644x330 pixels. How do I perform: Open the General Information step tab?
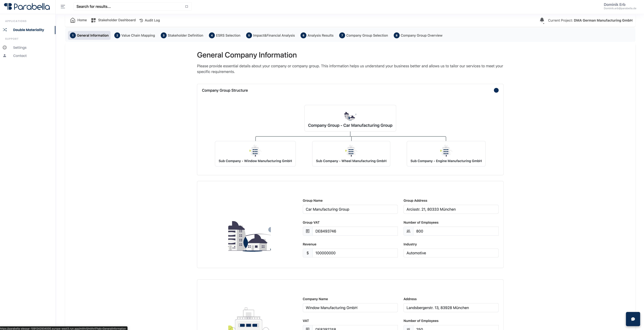(x=89, y=35)
